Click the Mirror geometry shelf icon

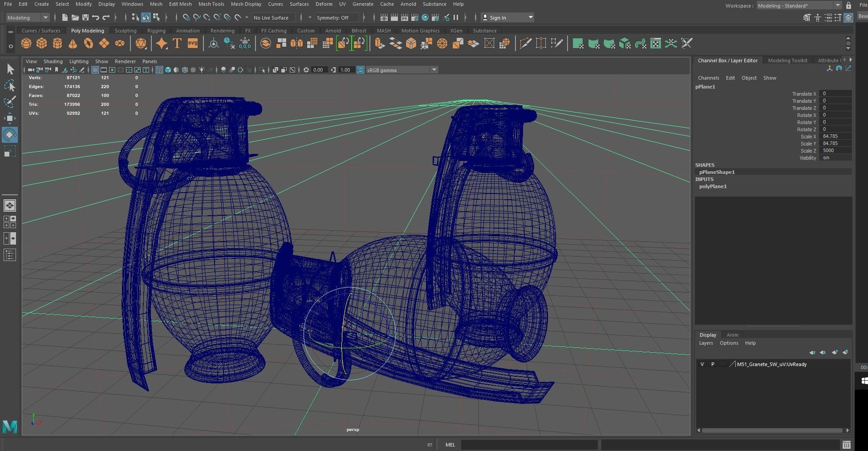[296, 44]
